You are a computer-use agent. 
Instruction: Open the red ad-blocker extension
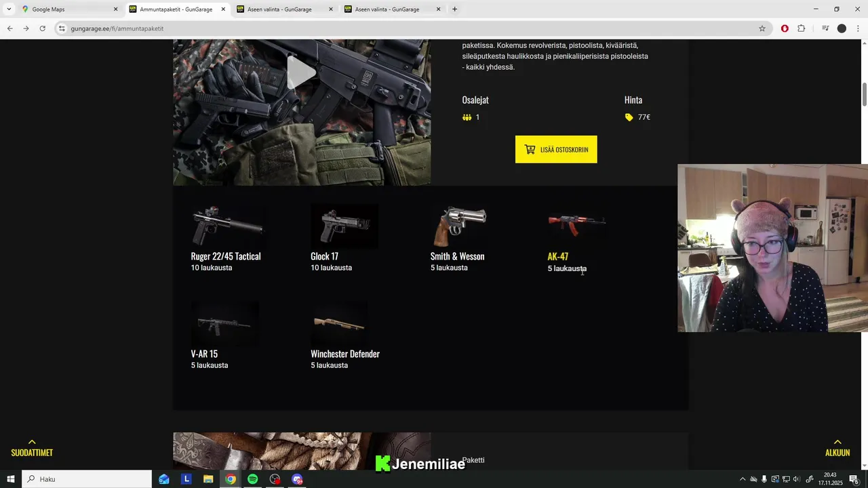[x=785, y=28]
